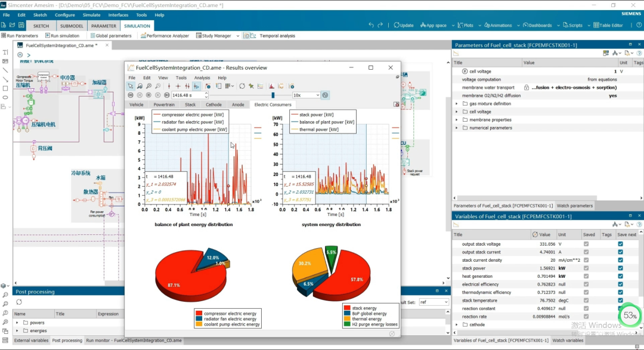
Task: Toggle Save next for output stack voltage
Action: coord(620,244)
